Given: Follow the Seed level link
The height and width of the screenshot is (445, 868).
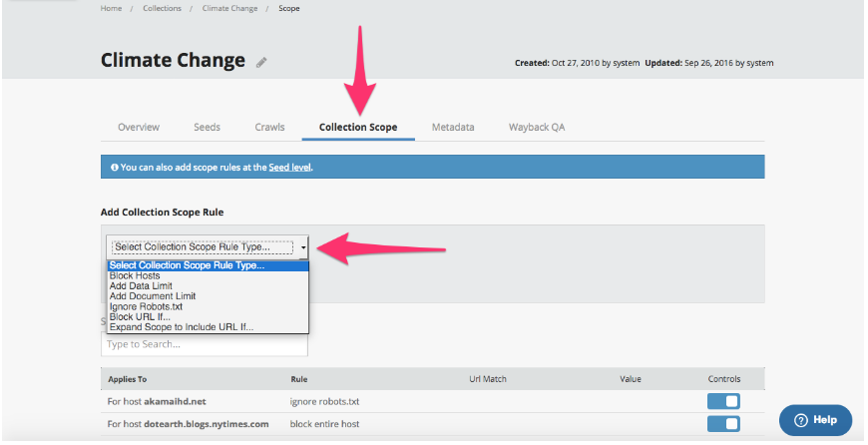Looking at the screenshot, I should tap(289, 168).
